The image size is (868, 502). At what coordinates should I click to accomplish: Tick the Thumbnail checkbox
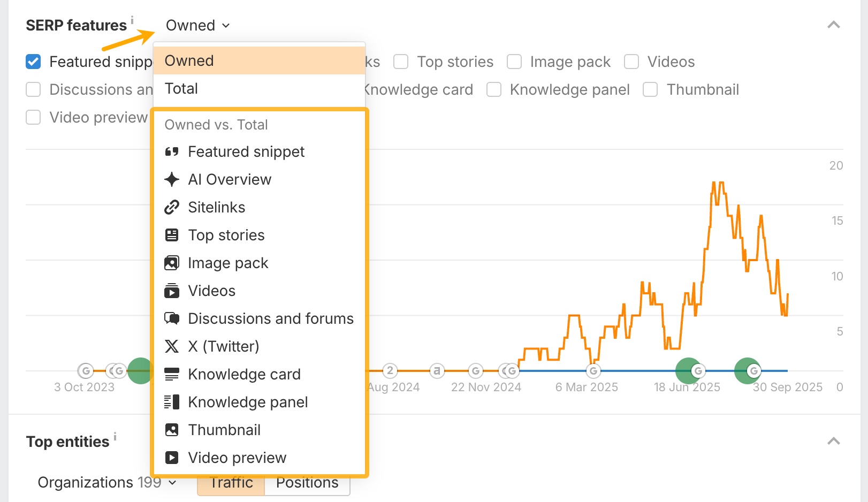(x=650, y=90)
